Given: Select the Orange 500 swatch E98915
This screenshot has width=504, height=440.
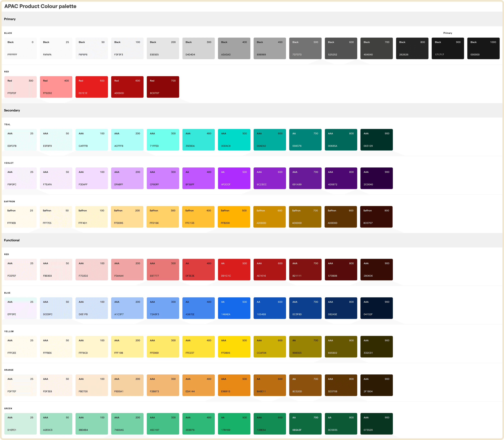Looking at the screenshot, I should click(x=234, y=385).
